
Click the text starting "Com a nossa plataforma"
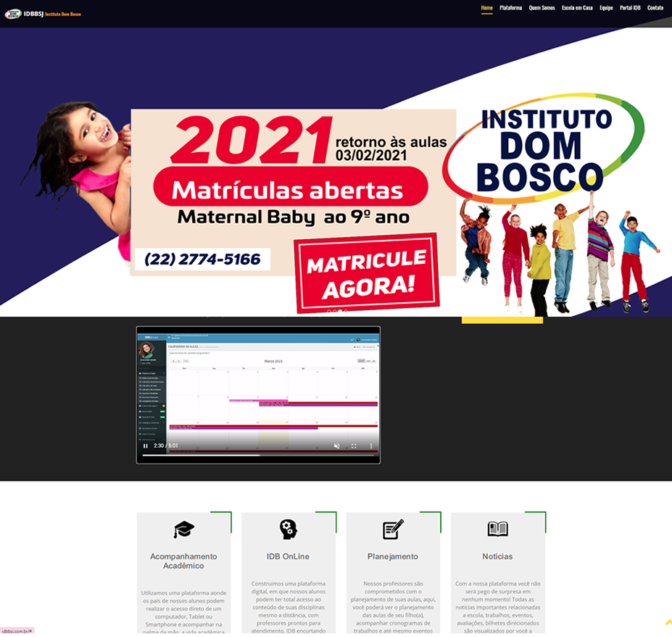(x=497, y=607)
